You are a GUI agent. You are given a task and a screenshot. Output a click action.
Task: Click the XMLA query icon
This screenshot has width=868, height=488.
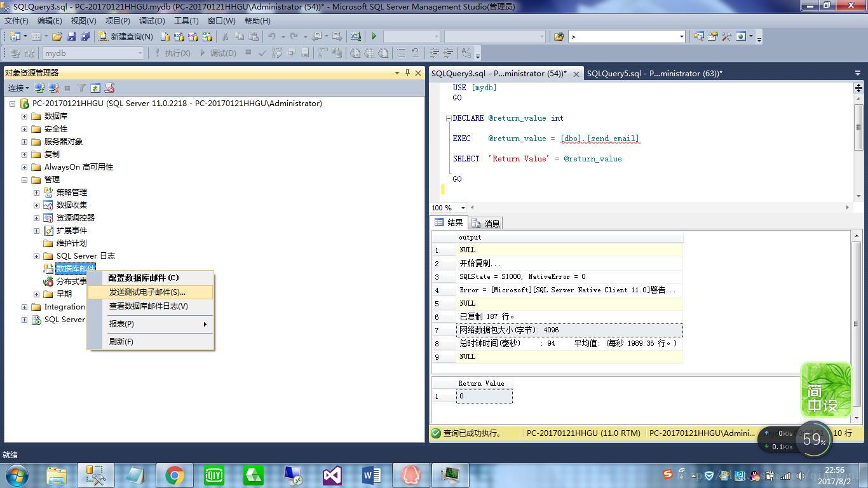click(207, 36)
